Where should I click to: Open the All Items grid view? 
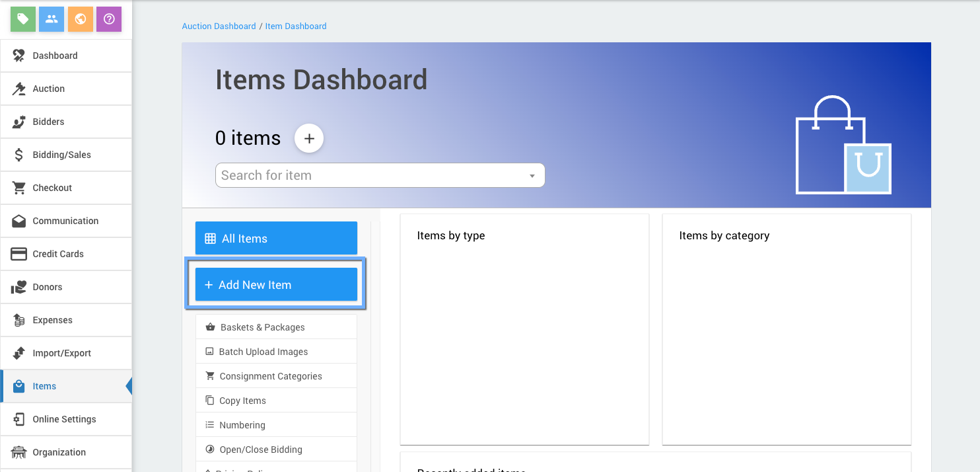click(276, 239)
